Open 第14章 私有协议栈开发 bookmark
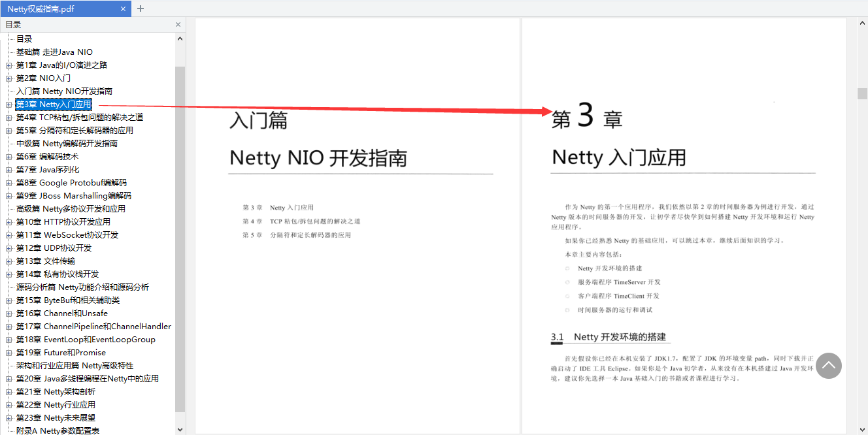Screen dimensions: 868x435 tap(58, 274)
